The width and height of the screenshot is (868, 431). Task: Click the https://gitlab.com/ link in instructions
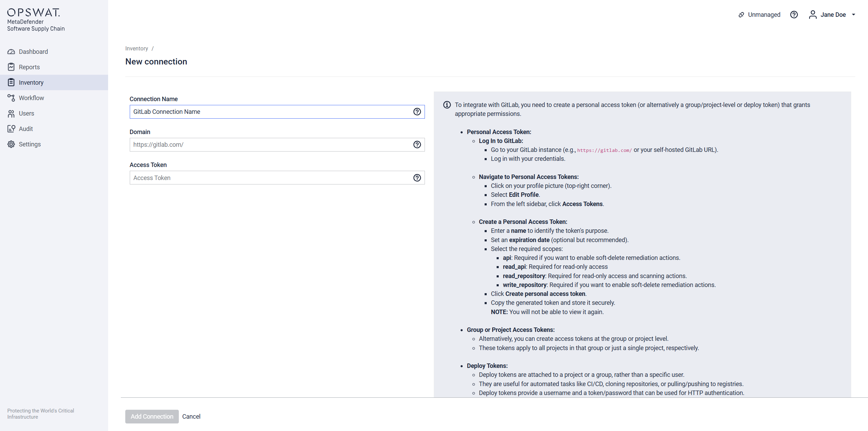pyautogui.click(x=604, y=150)
